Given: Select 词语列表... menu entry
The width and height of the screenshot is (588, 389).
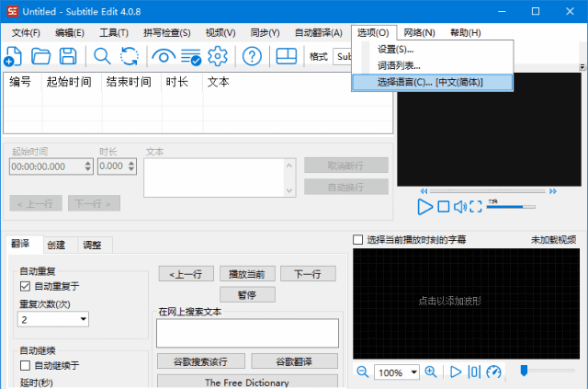Looking at the screenshot, I should [433, 65].
